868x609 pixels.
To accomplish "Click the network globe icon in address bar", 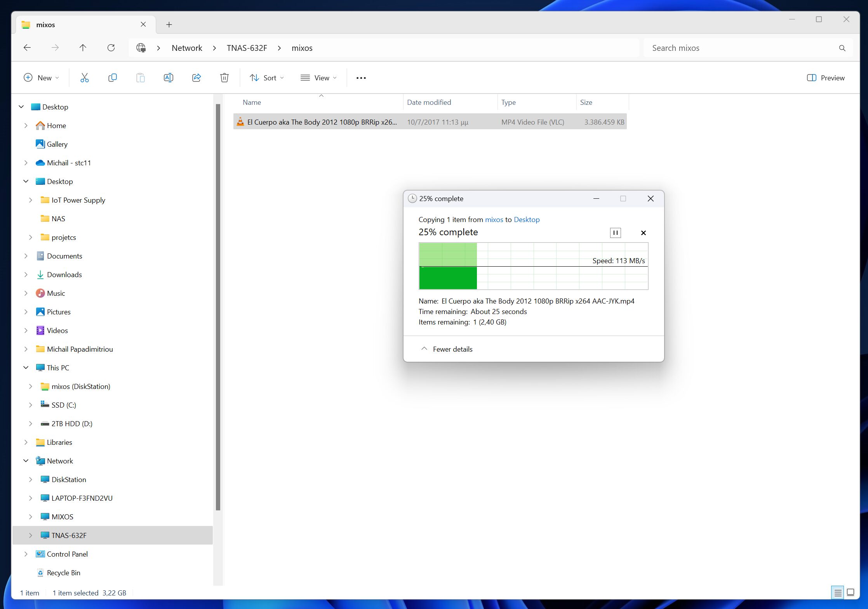I will click(141, 48).
